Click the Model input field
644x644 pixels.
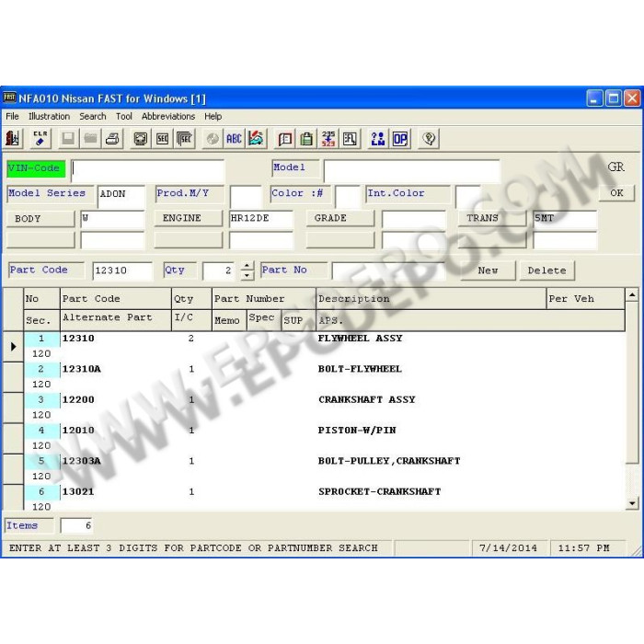click(412, 170)
